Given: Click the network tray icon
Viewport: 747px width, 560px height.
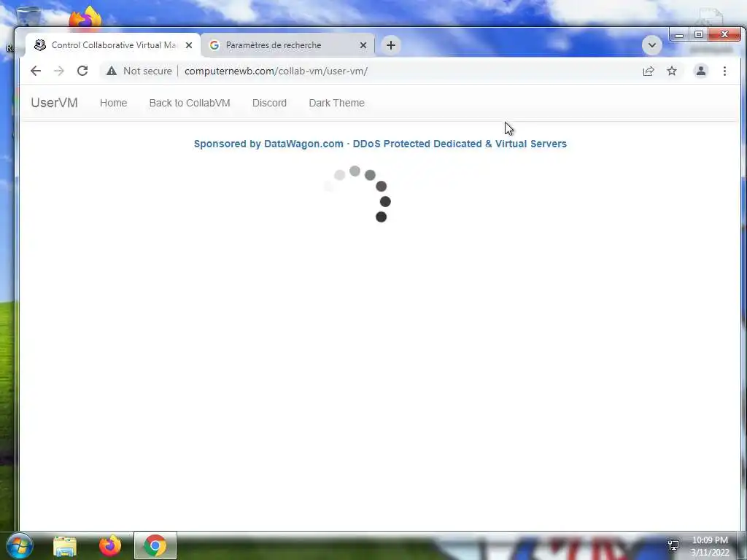Looking at the screenshot, I should point(673,545).
